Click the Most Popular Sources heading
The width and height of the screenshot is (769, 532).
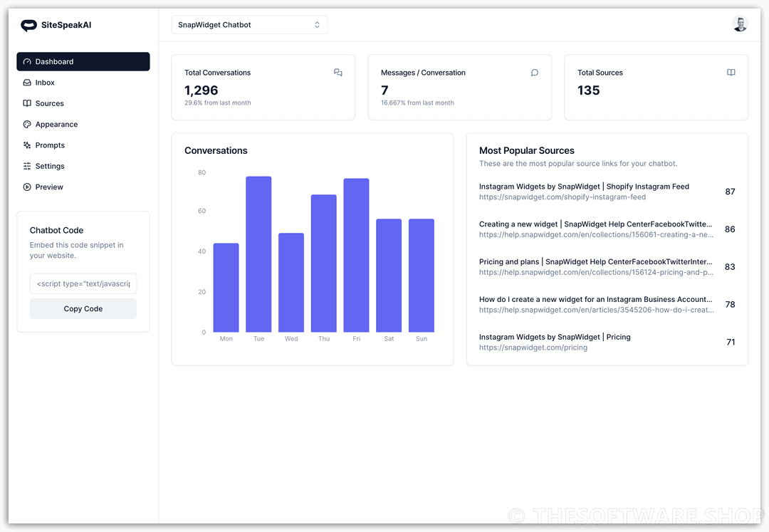527,150
